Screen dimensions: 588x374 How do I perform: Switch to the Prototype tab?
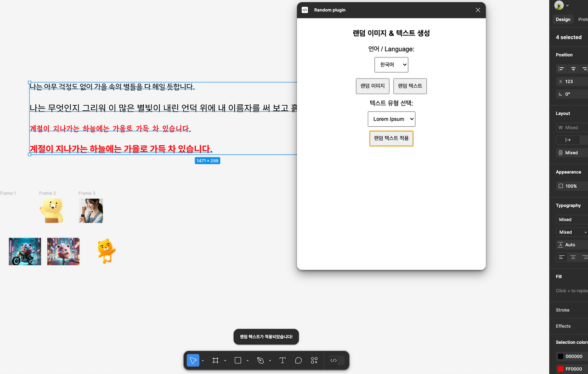pos(582,19)
